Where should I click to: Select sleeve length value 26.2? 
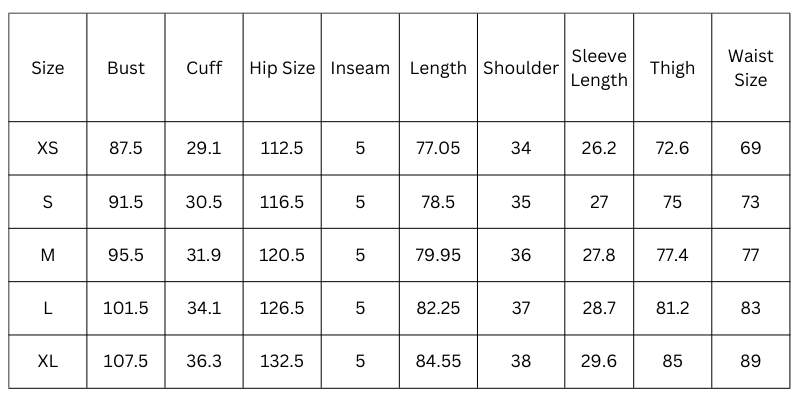tap(599, 148)
